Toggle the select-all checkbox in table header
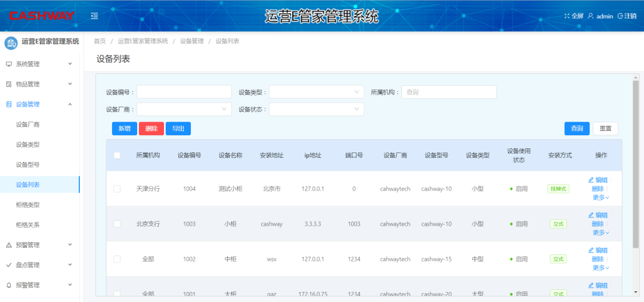The width and height of the screenshot is (644, 302). pos(117,155)
